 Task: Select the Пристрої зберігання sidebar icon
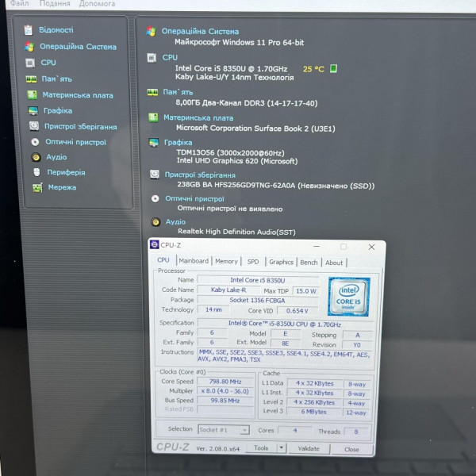pos(34,126)
